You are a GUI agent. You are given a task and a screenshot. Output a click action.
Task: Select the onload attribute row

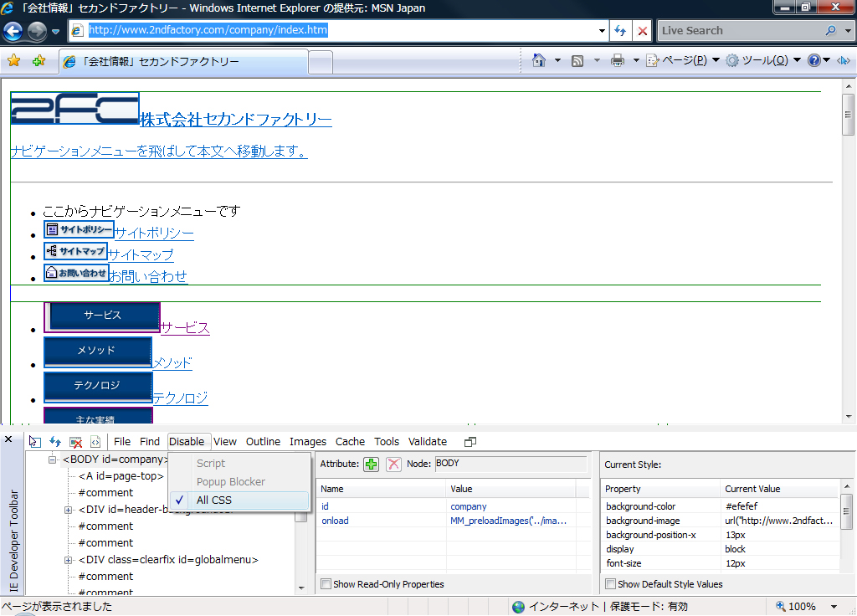click(453, 521)
